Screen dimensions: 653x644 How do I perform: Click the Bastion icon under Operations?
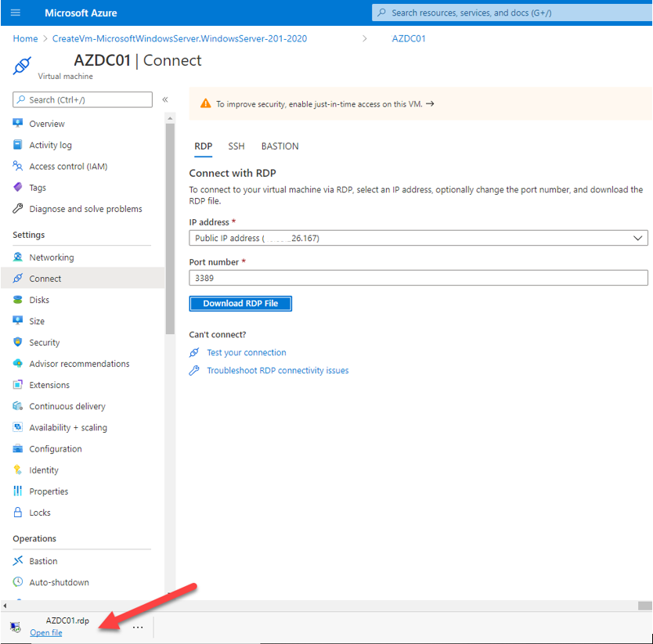(x=17, y=561)
